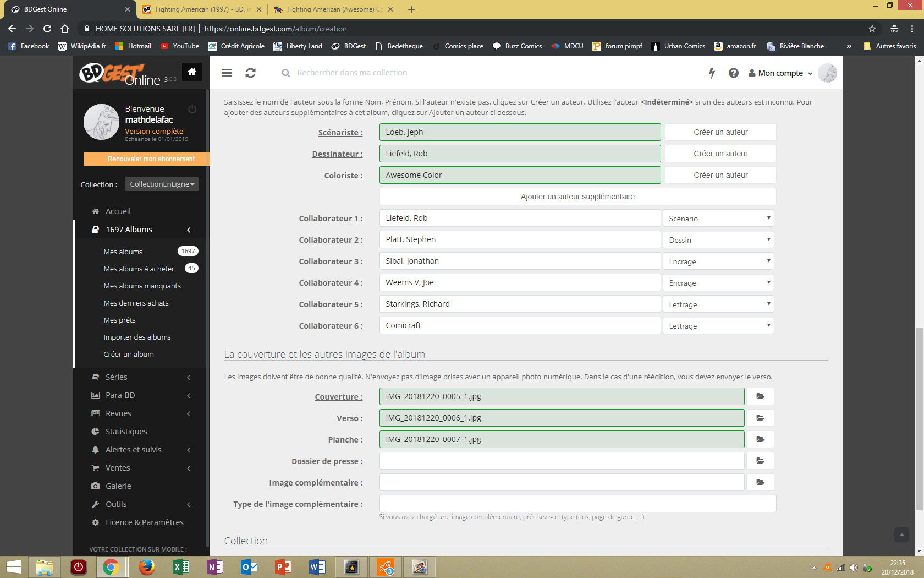The image size is (924, 578).
Task: Open role dropdown for Collaborateur 1
Action: click(718, 219)
